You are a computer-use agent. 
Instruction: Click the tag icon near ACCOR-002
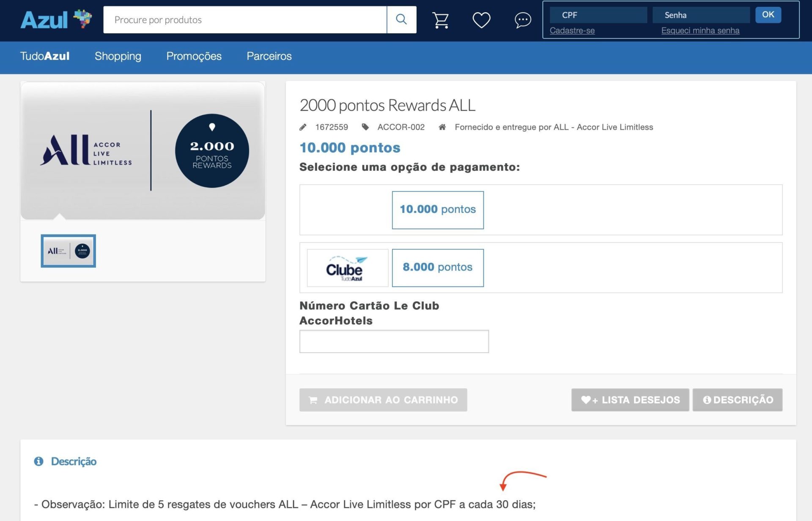(365, 127)
